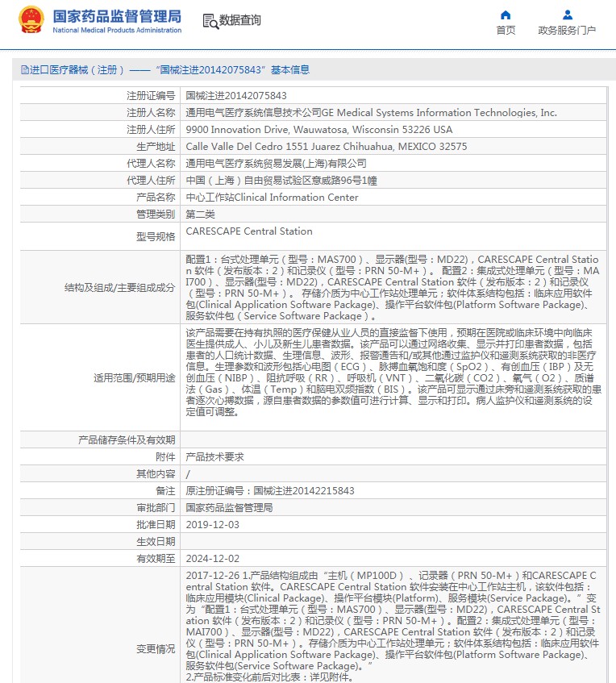Click structure description starting 配置1：台式处理单元
This screenshot has height=683, width=616.
coord(393,288)
